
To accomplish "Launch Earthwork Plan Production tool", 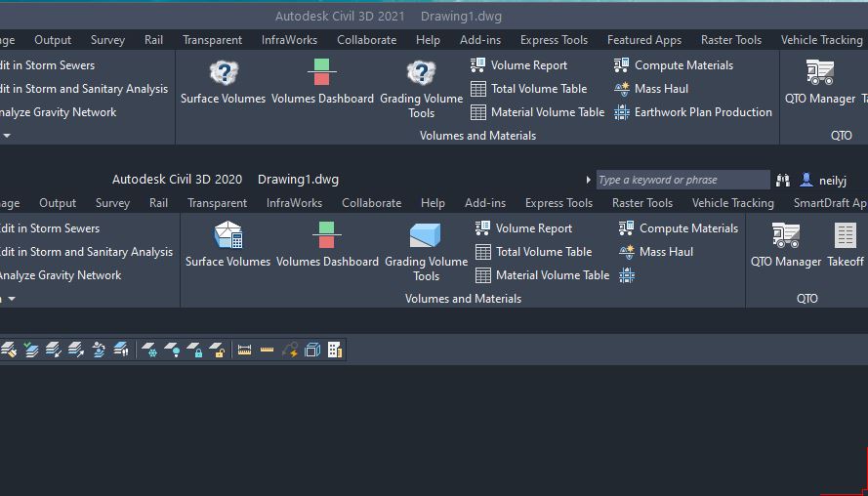I will point(692,112).
